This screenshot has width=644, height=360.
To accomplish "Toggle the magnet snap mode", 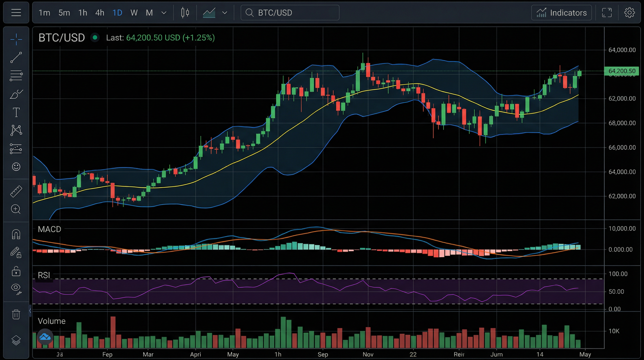I will (x=16, y=234).
